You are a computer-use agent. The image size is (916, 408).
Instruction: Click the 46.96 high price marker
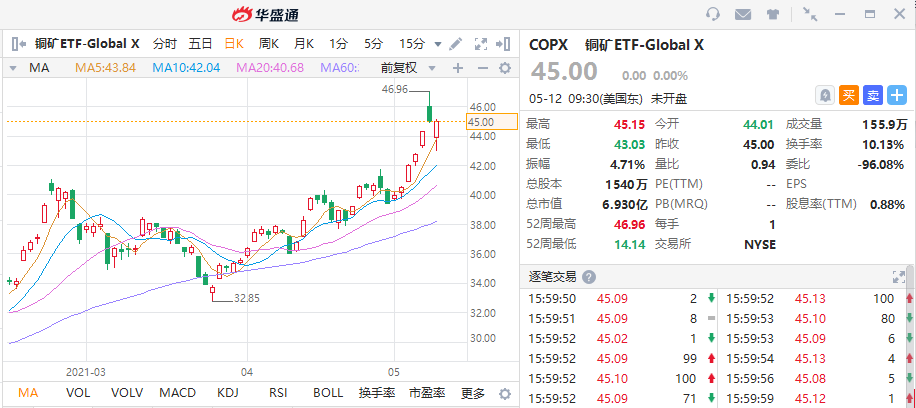click(394, 89)
